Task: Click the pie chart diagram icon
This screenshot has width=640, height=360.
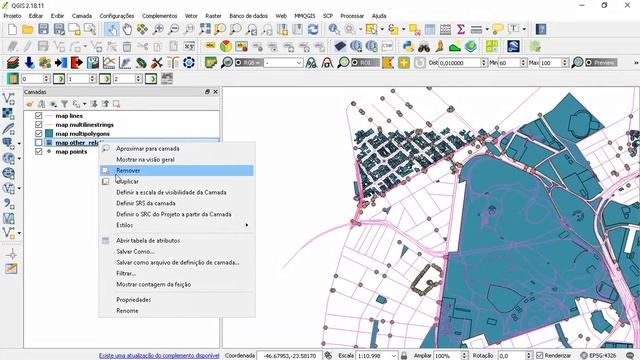Action: [x=226, y=47]
